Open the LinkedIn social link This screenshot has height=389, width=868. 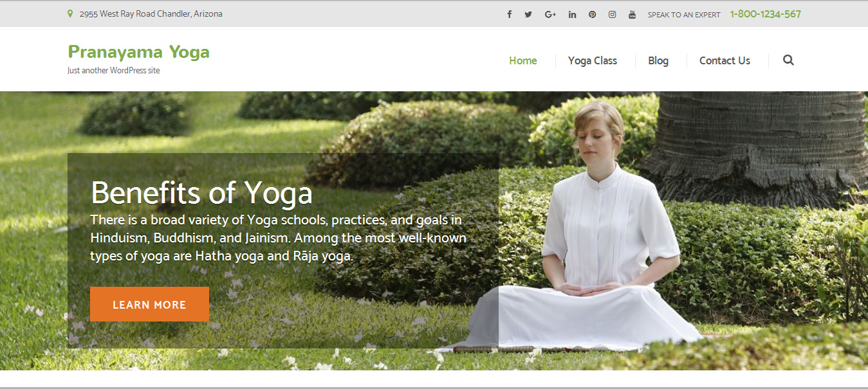[572, 14]
